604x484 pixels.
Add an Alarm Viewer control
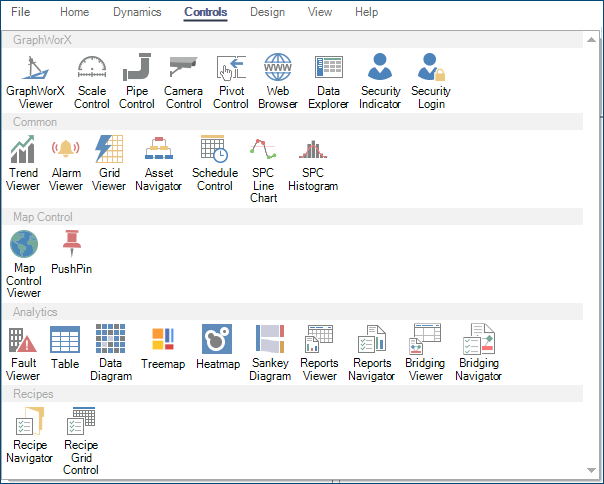[66, 163]
